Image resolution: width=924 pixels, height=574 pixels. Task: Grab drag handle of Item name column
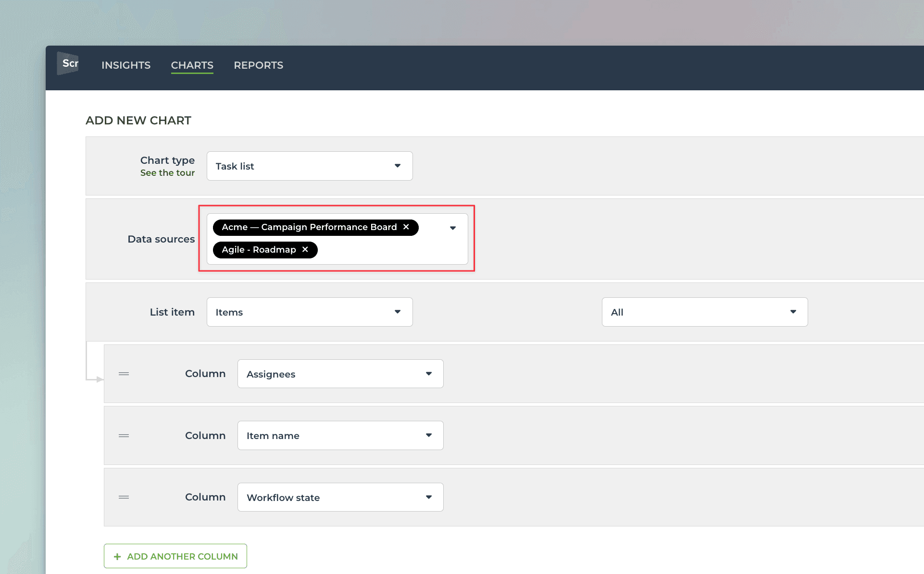(124, 436)
